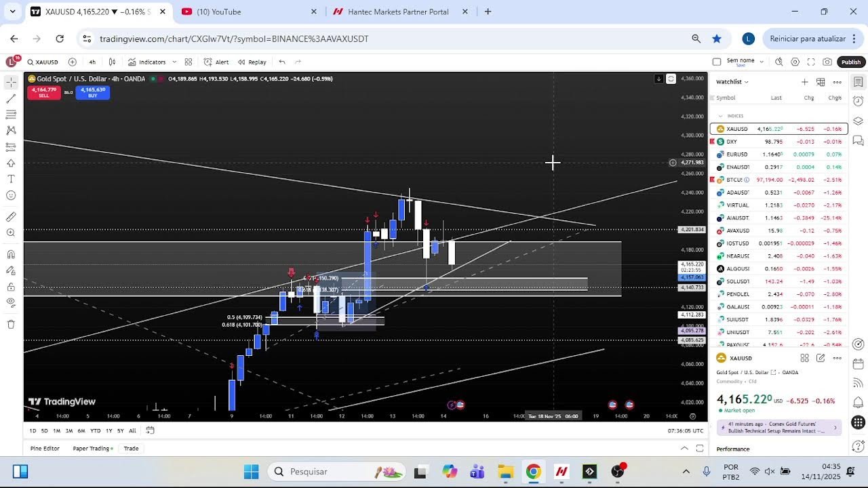This screenshot has width=868, height=488.
Task: Take a chart snapshot with camera icon
Action: [x=827, y=62]
